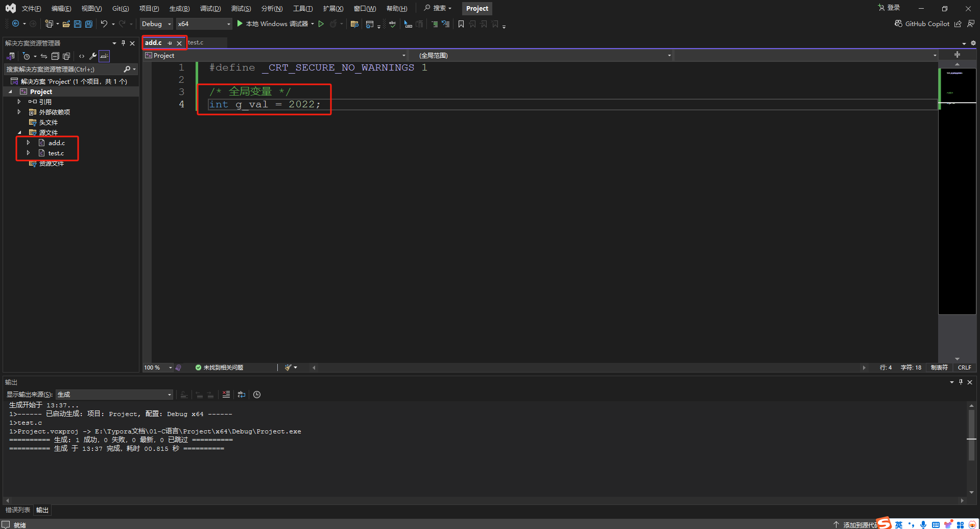Collapse the 源文件 folder
The height and width of the screenshot is (529, 980).
[19, 133]
